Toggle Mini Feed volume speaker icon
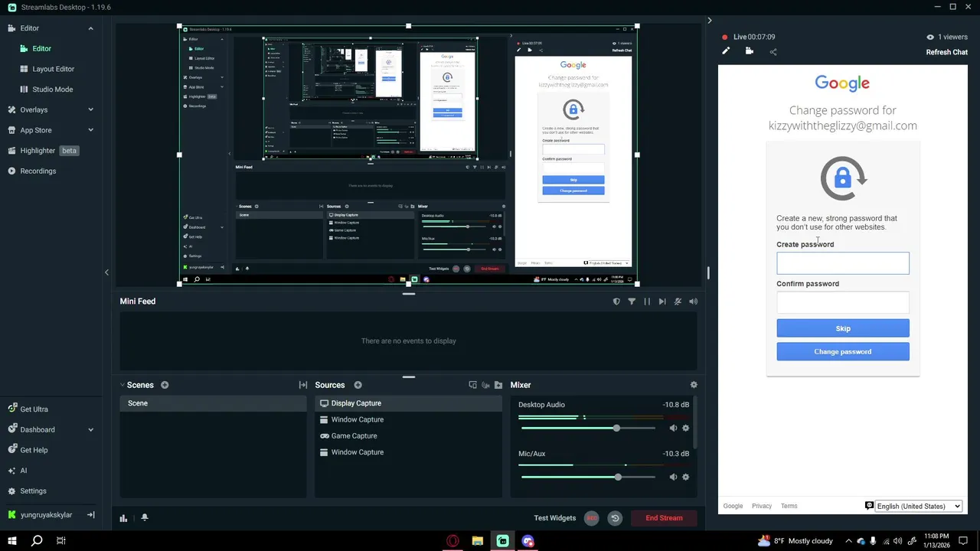Screen dimensions: 980x551 tap(693, 302)
